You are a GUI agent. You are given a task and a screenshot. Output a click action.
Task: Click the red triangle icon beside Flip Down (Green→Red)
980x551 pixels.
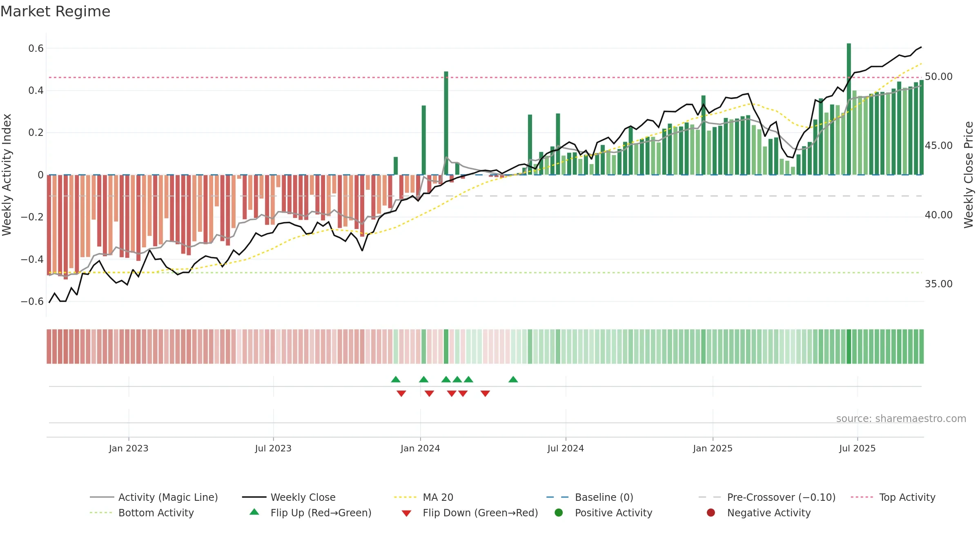406,513
